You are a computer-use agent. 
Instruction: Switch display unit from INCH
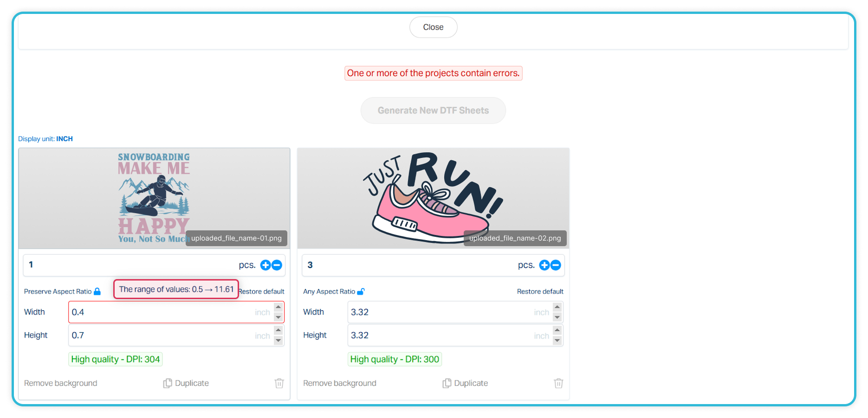[x=65, y=139]
